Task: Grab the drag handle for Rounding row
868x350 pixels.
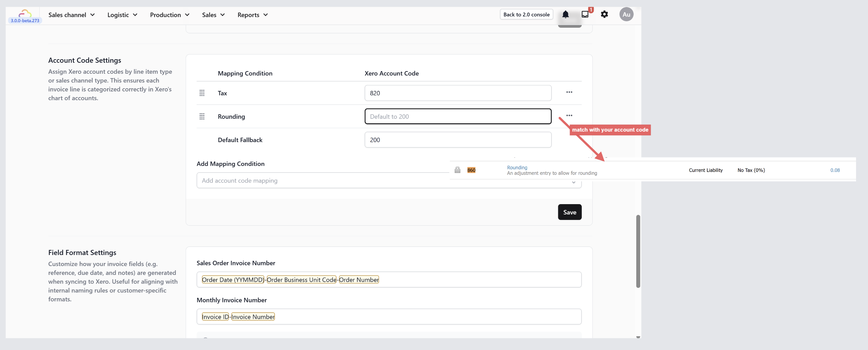Action: coord(202,117)
